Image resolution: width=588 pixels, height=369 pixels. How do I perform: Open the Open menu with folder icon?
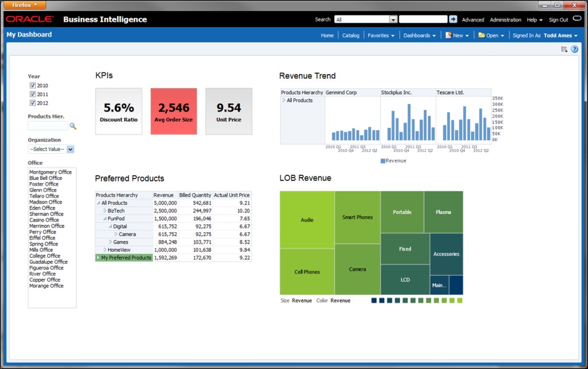coord(492,35)
